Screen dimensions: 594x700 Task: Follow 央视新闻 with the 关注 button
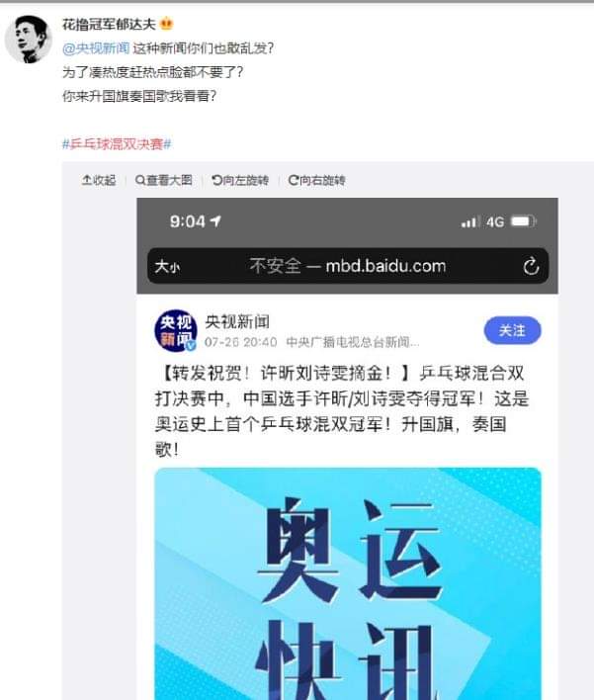512,330
